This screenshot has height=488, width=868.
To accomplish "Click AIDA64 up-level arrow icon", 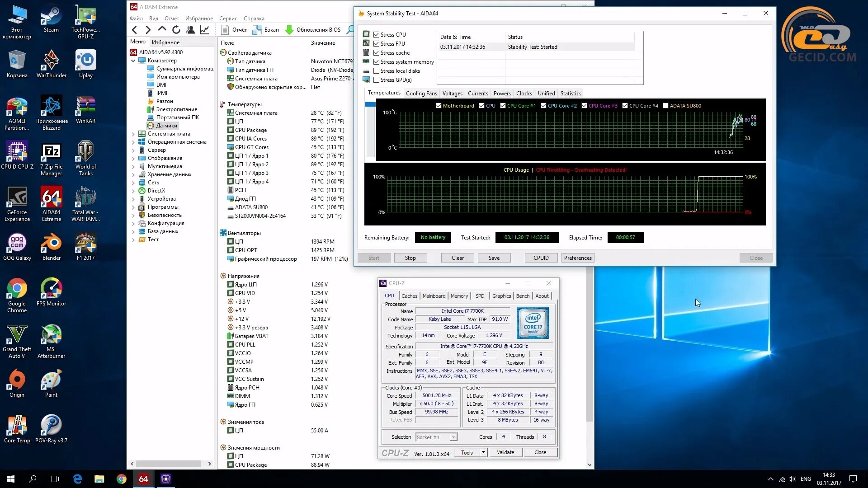I will coord(162,29).
